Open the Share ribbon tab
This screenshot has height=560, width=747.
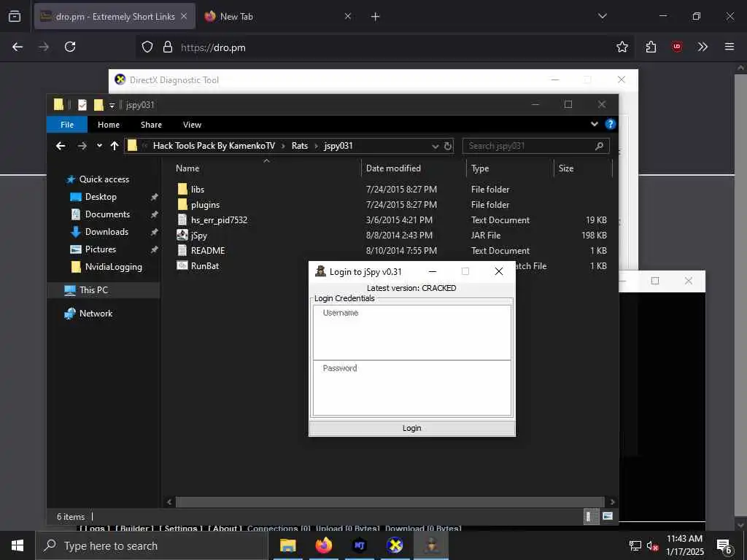pos(151,125)
